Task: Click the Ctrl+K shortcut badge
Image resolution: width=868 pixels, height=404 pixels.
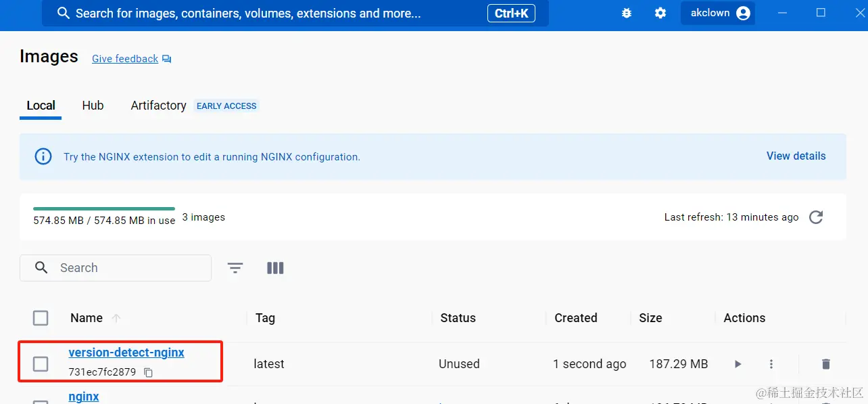Action: pos(511,14)
